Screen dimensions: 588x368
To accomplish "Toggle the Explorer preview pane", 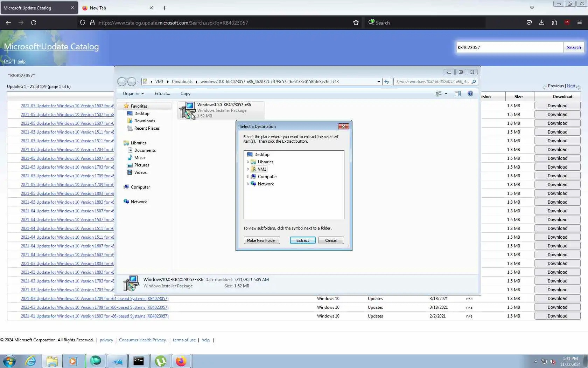I will tap(458, 94).
